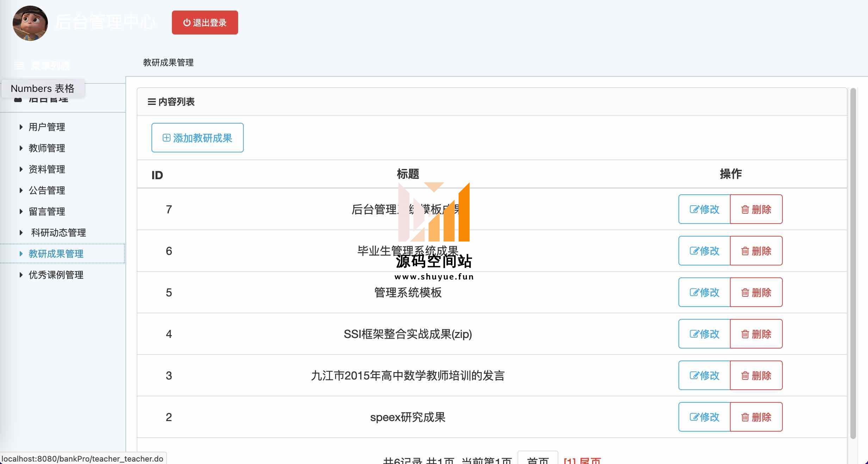Click the 退出登录 logout button
This screenshot has width=868, height=464.
pyautogui.click(x=205, y=23)
